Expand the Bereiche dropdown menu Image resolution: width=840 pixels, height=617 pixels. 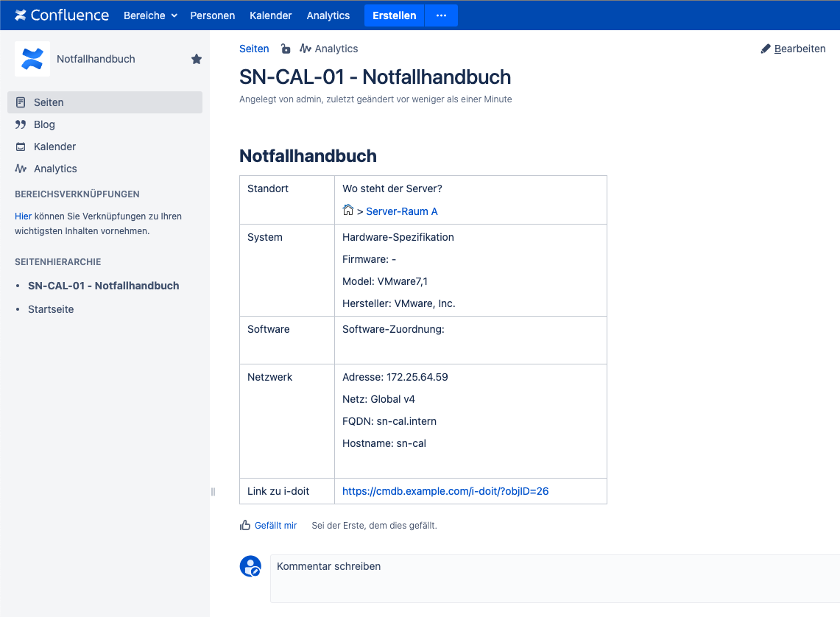150,15
